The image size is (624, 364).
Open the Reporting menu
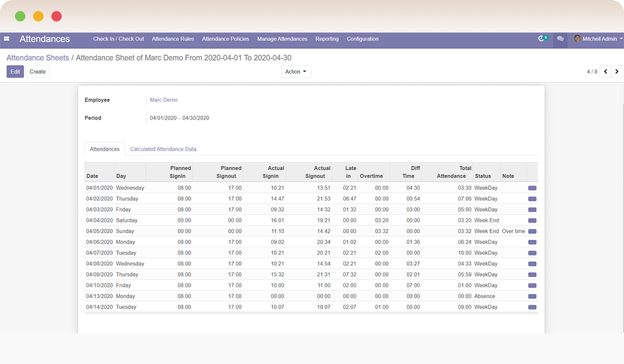[327, 39]
